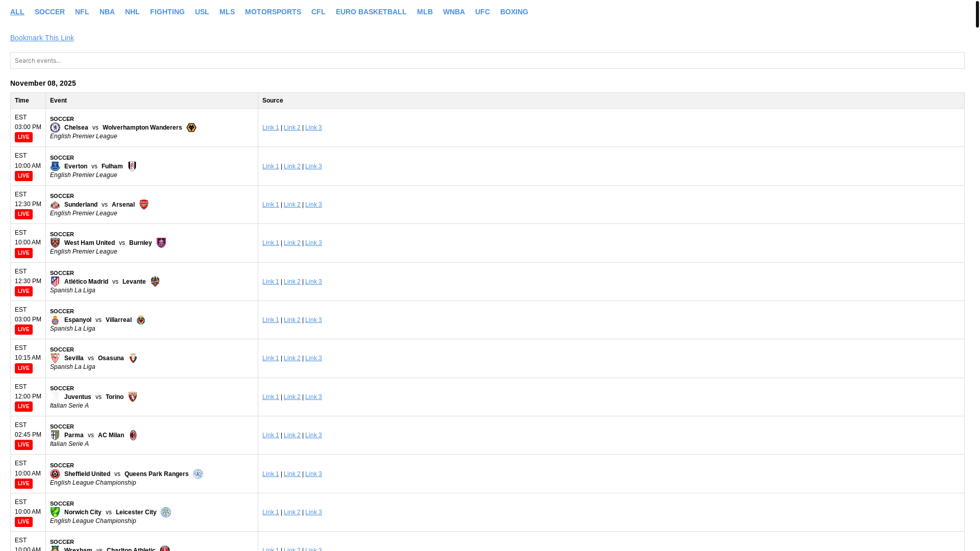980x551 pixels.
Task: Open the BOXING category
Action: coord(514,12)
